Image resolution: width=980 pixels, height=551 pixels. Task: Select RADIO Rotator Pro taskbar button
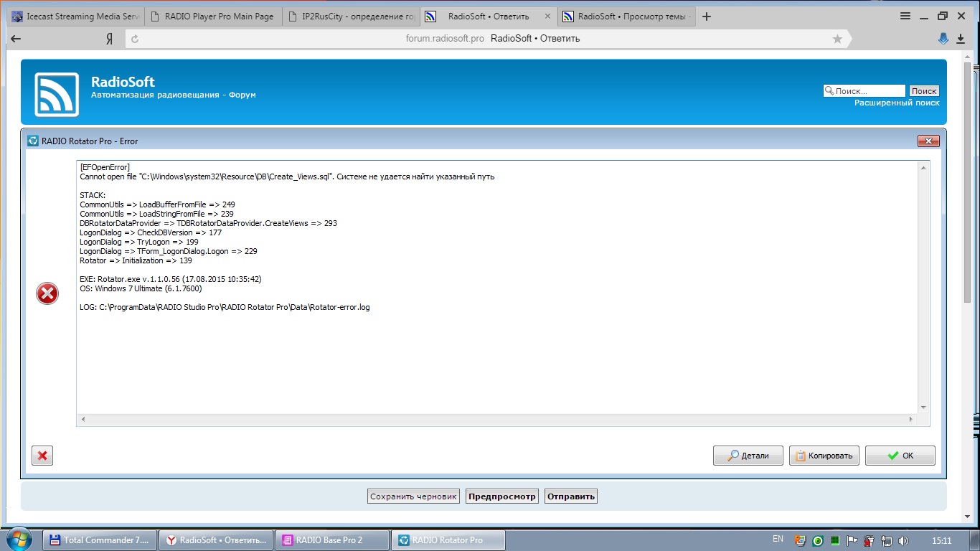[x=448, y=540]
